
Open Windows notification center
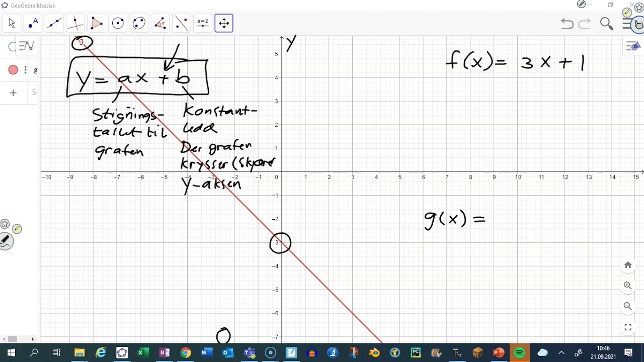(628, 352)
